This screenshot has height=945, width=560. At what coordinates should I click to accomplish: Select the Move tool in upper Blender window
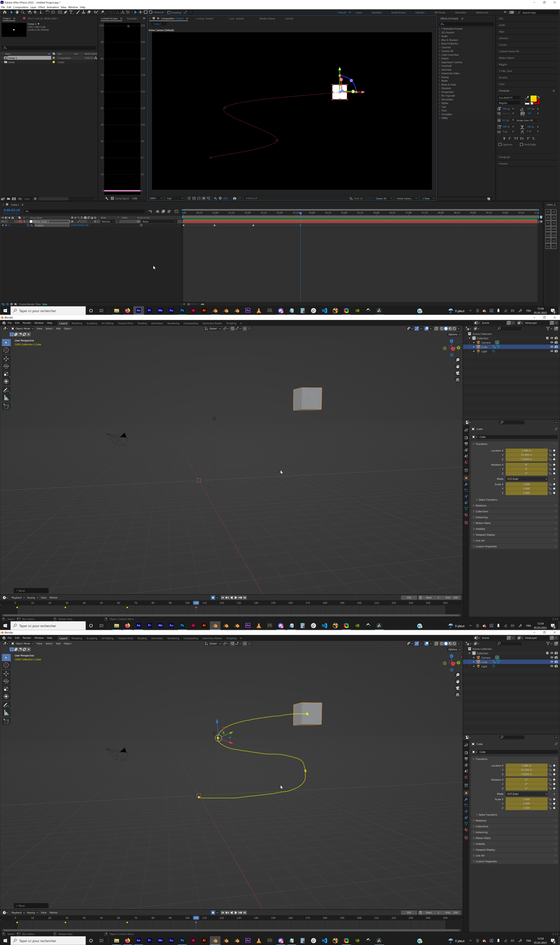point(6,358)
